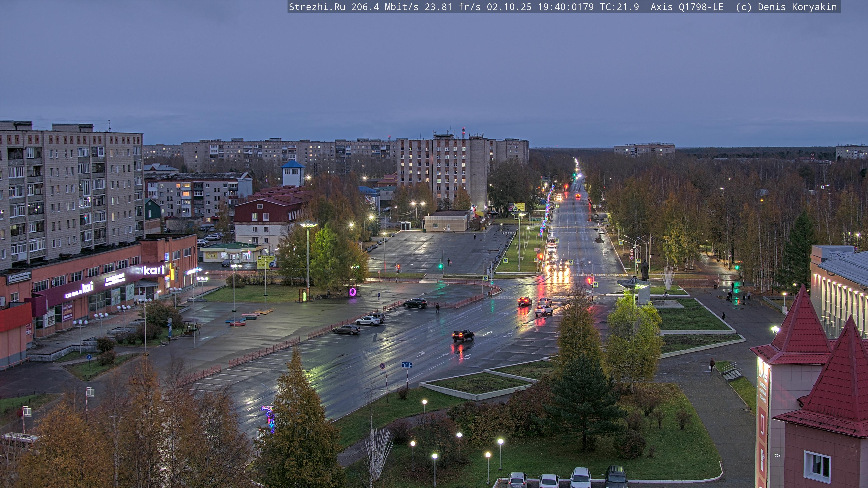Click the TC:21.9 temperature readout

619,7
